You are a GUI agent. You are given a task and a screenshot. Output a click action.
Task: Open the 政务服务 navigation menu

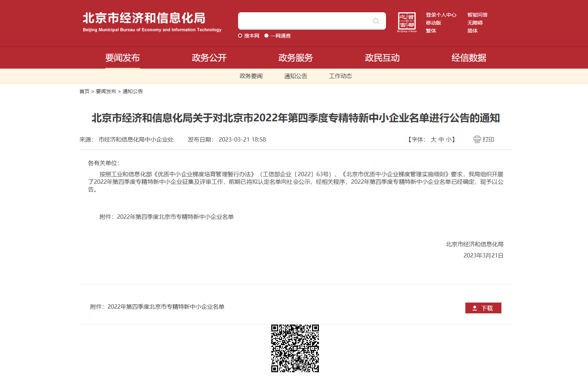tap(295, 58)
